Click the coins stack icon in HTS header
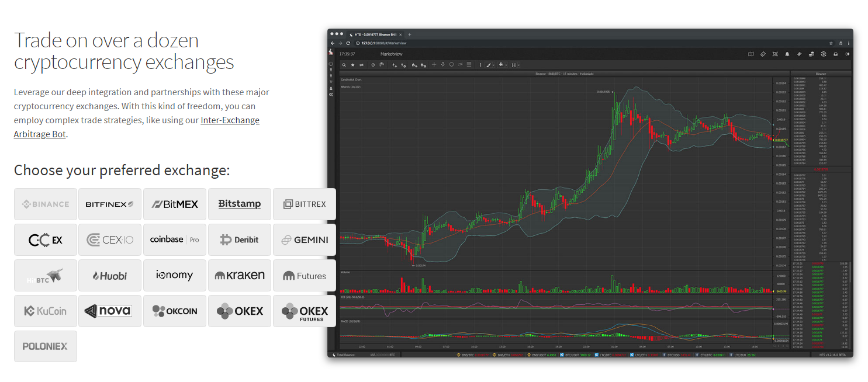Screen dimensions: 868x382 (x=812, y=54)
